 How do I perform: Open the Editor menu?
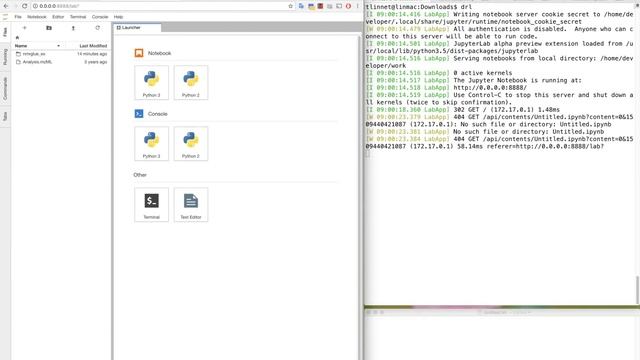(x=58, y=17)
